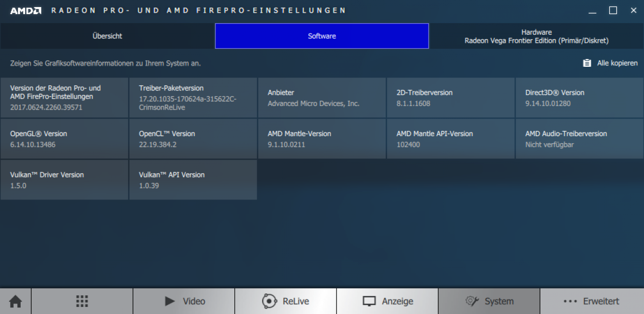Click the value 9.1.10.0211
This screenshot has width=644, height=314.
pos(286,145)
